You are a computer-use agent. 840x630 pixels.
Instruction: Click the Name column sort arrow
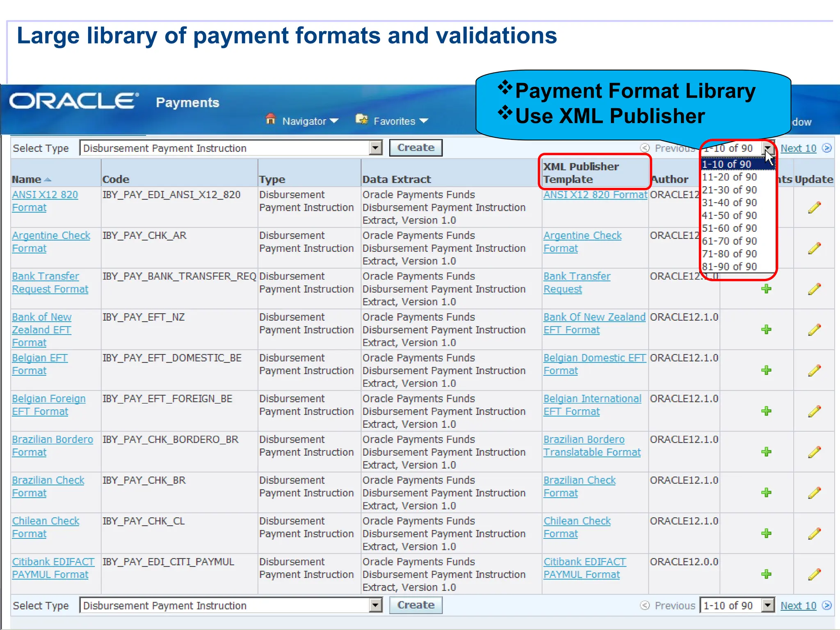pos(48,180)
